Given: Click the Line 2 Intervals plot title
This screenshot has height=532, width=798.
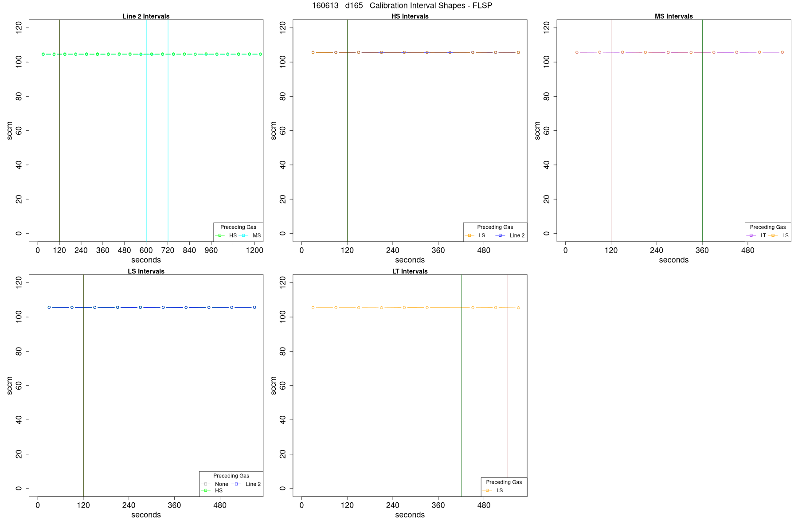Looking at the screenshot, I should [146, 16].
